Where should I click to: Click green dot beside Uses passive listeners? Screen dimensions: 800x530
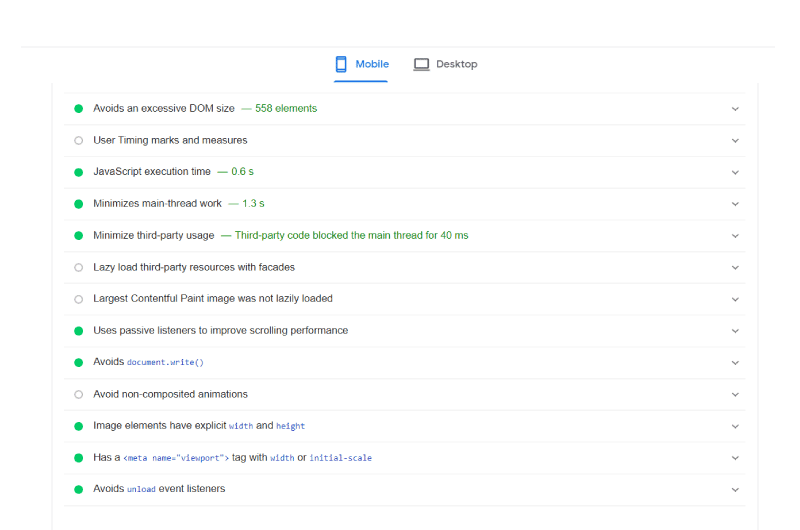(x=79, y=331)
